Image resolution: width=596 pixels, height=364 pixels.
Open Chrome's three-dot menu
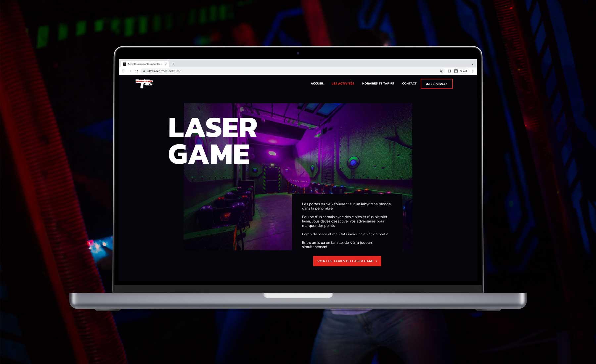[472, 71]
